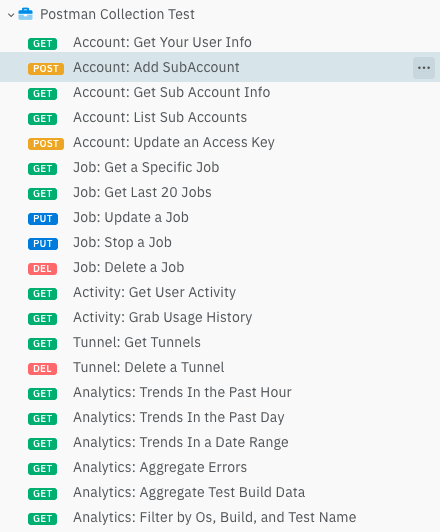
Task: Click the PUT badge beside Stop a Job
Action: pyautogui.click(x=43, y=244)
